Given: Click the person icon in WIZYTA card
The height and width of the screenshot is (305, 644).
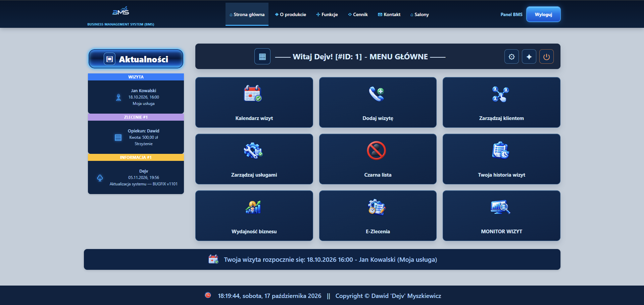Looking at the screenshot, I should (x=118, y=97).
